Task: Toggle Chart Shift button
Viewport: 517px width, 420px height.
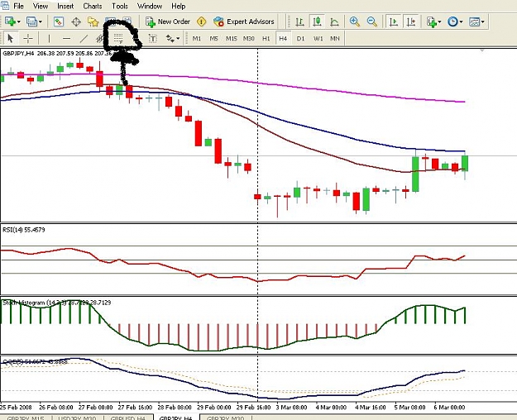Action: pyautogui.click(x=411, y=21)
